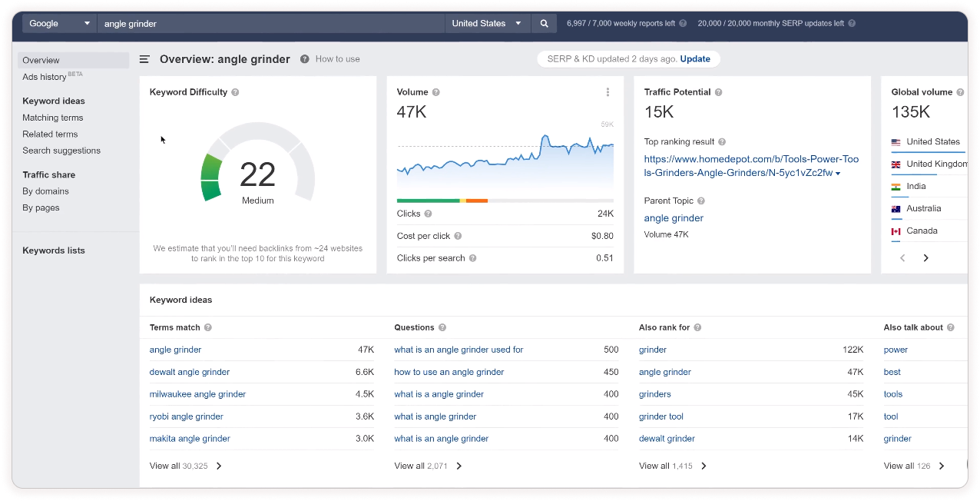The height and width of the screenshot is (501, 980).
Task: Click help icon next to Cost per click
Action: (x=458, y=236)
